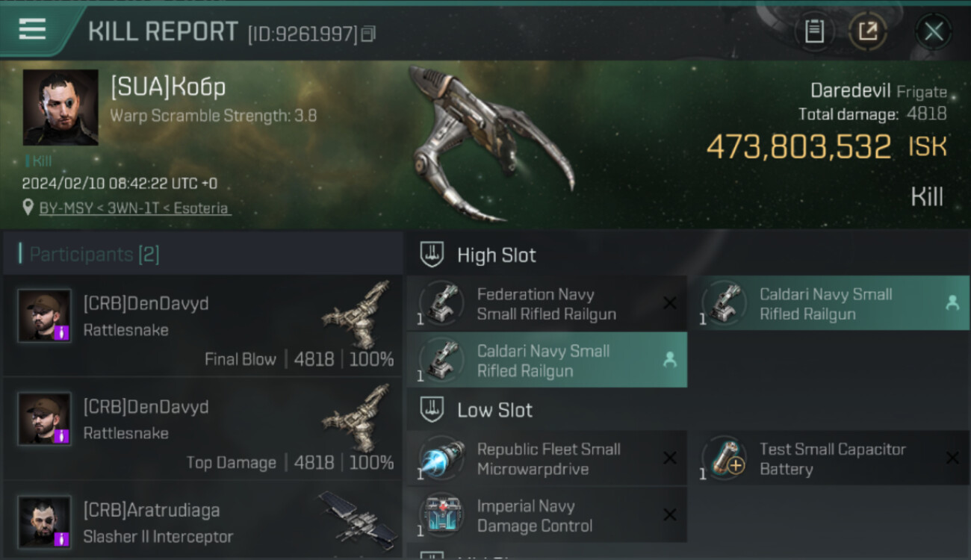Screen dimensions: 971x560
Task: Click the clipboard notes icon
Action: (814, 31)
